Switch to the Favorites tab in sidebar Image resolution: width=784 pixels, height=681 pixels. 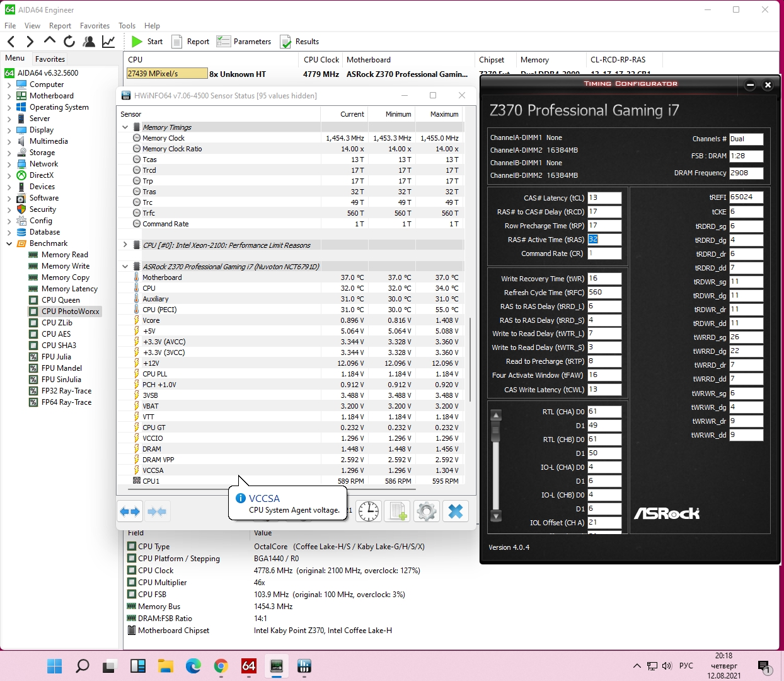pyautogui.click(x=50, y=59)
